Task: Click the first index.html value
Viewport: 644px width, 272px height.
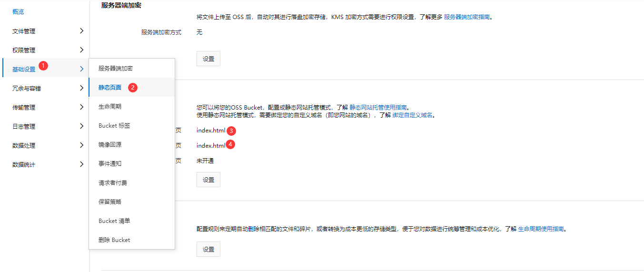Action: click(x=211, y=131)
